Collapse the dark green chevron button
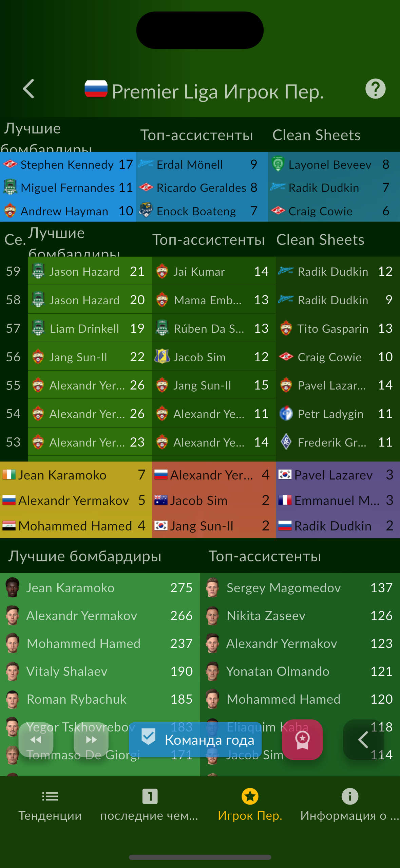Screen dimensions: 400x868 [363, 740]
